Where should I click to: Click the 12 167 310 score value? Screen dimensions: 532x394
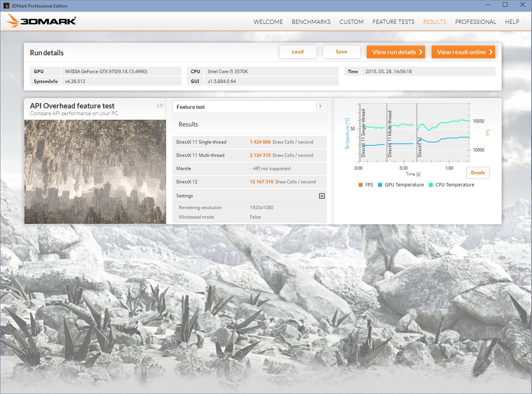[262, 182]
